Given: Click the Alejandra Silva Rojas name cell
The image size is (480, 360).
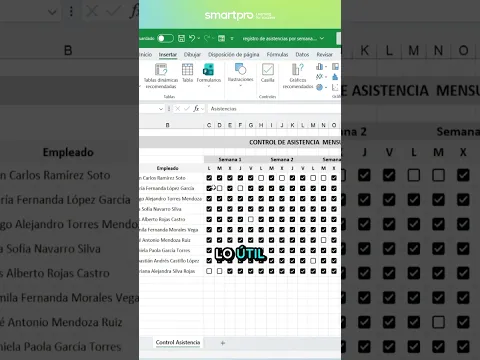Looking at the screenshot, I should tap(171, 271).
